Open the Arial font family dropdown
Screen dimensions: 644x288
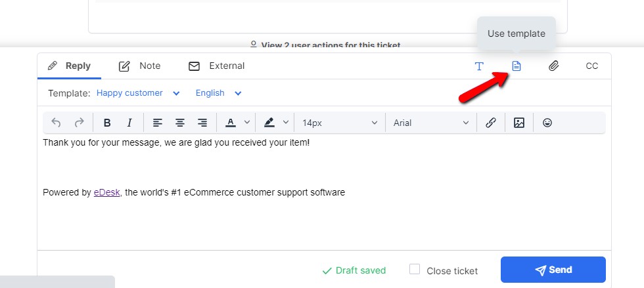coord(431,123)
